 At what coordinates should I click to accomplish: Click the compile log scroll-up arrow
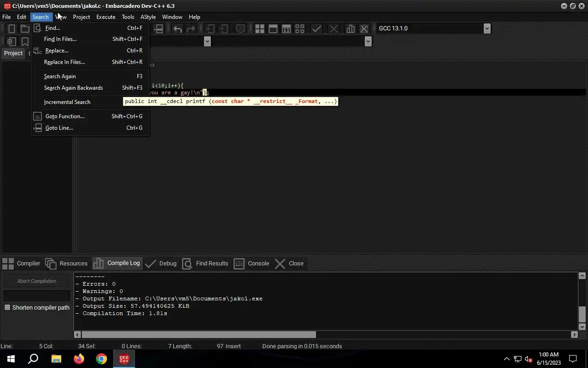point(582,276)
